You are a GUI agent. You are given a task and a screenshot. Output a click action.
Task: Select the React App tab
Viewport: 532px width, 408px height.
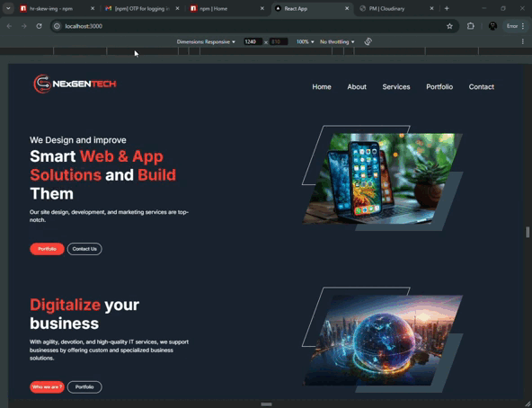pyautogui.click(x=312, y=8)
